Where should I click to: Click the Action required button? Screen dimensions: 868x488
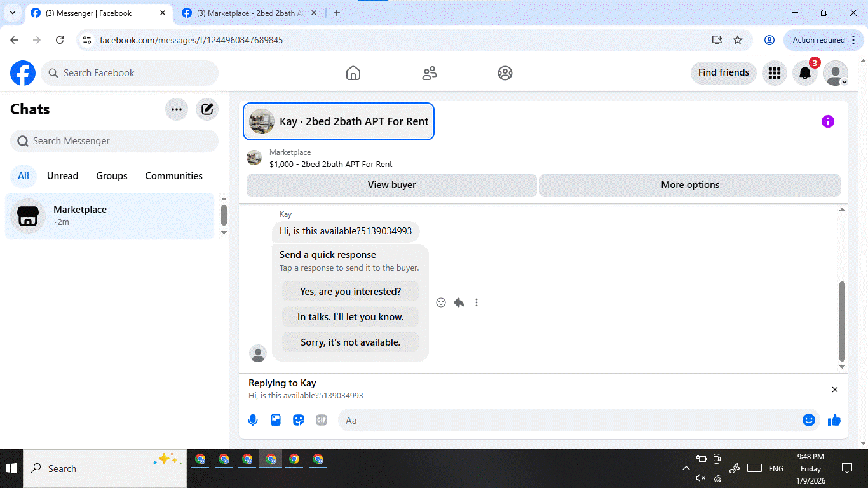click(x=824, y=40)
